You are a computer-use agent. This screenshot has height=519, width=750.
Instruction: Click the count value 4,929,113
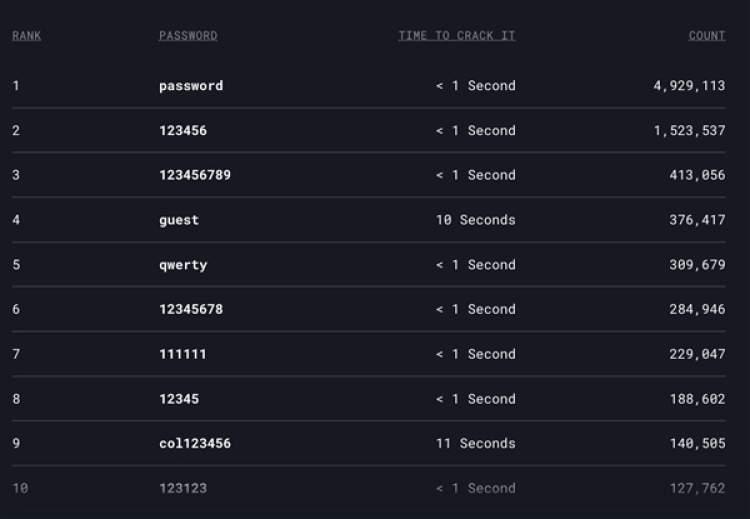[689, 86]
